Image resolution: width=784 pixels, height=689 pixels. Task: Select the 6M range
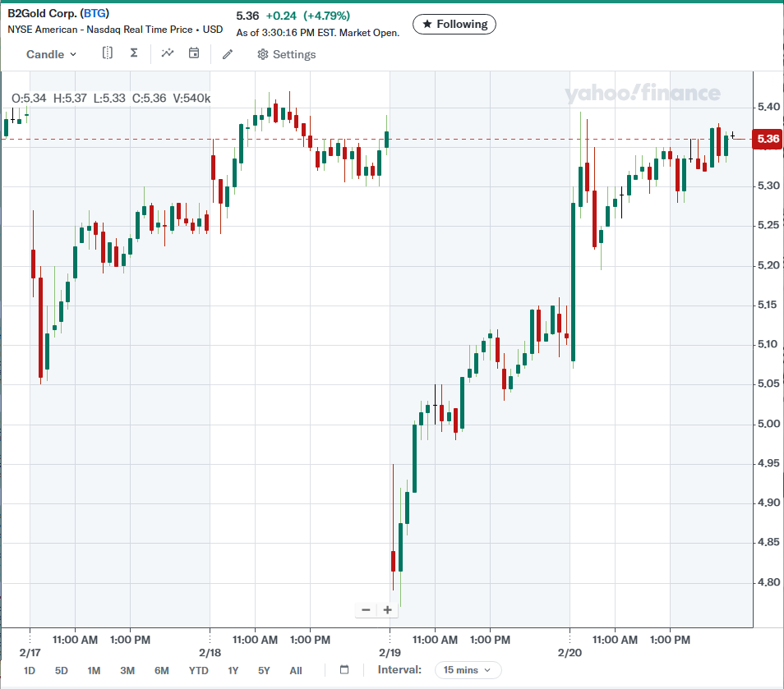pyautogui.click(x=162, y=670)
